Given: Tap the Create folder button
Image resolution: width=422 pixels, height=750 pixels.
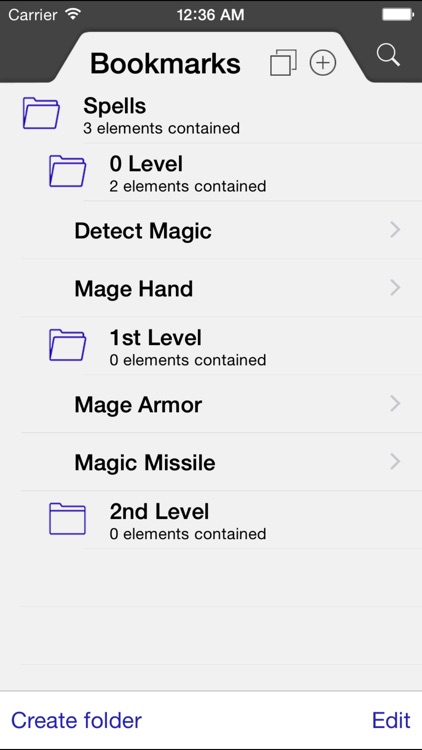Looking at the screenshot, I should pos(77,720).
